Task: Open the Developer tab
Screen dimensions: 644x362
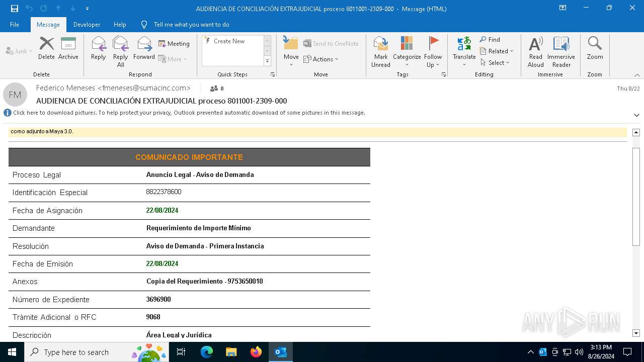Action: tap(87, 25)
